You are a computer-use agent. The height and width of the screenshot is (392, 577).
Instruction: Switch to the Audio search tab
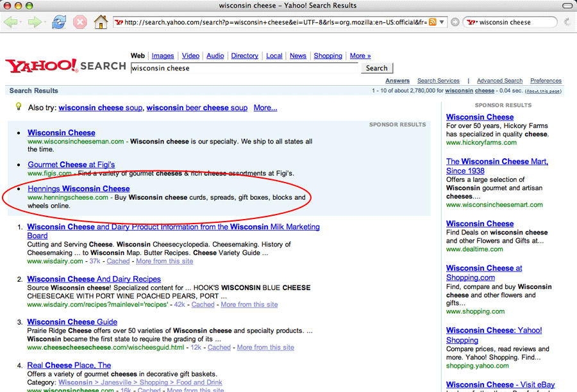point(215,56)
